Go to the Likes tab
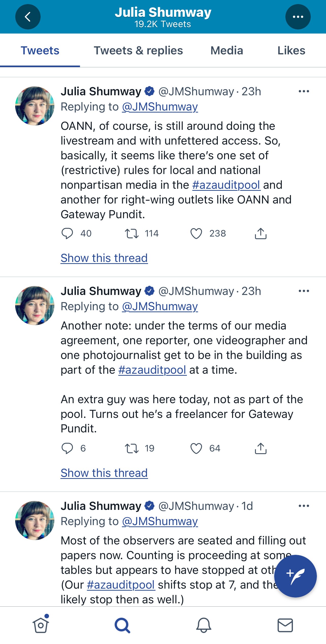 (291, 51)
